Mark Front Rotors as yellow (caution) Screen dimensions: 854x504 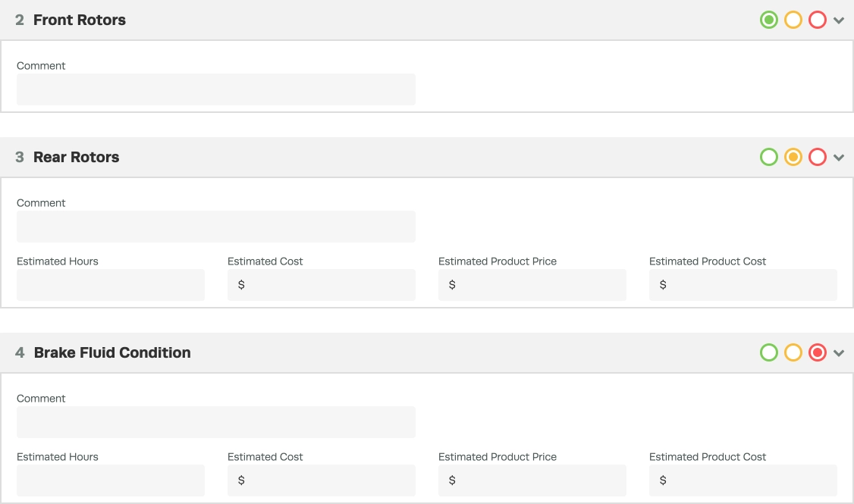[x=793, y=20]
